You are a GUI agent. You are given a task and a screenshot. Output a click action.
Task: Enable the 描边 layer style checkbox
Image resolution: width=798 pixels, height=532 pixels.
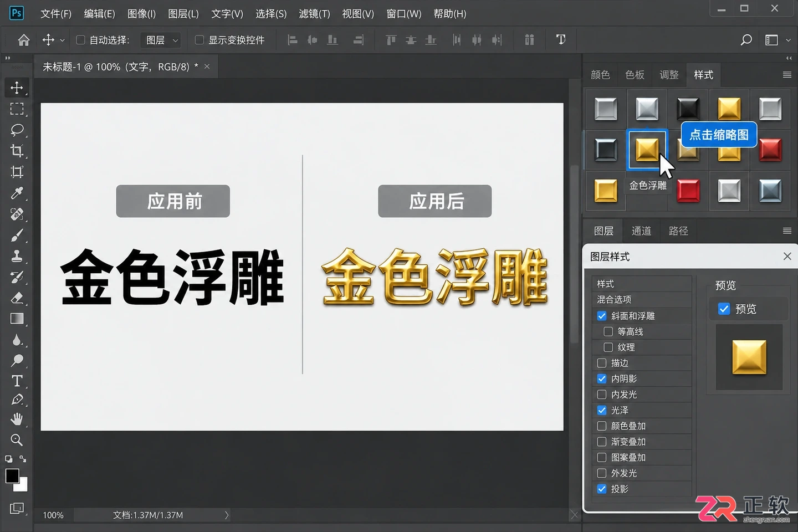pos(602,363)
